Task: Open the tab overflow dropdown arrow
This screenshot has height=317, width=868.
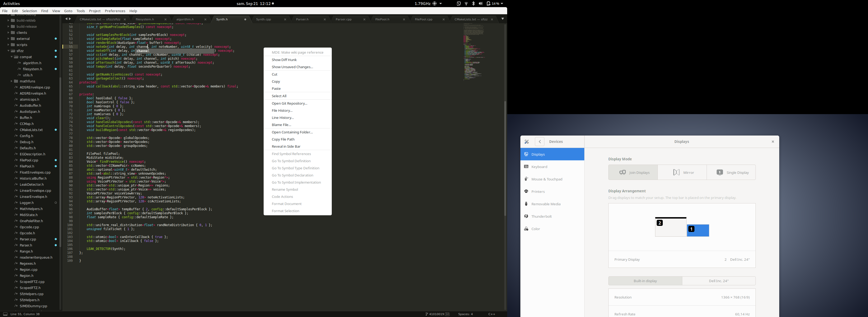Action: click(502, 19)
